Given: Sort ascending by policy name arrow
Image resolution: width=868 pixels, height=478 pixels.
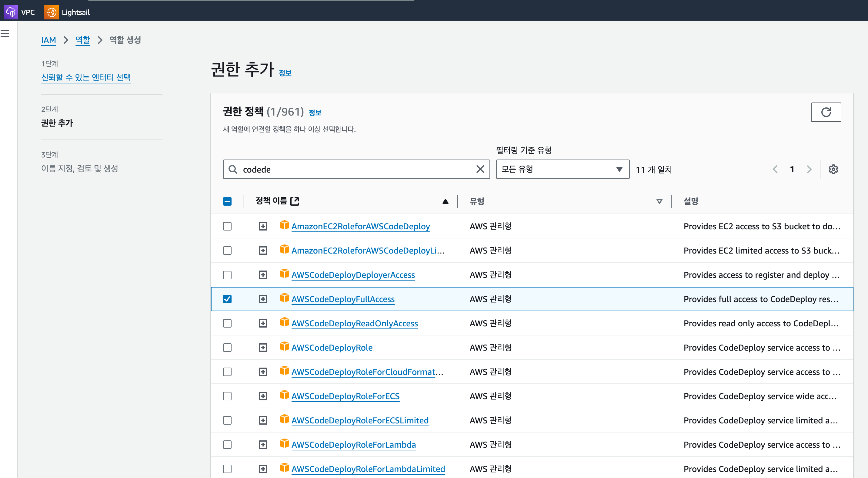Looking at the screenshot, I should point(445,201).
